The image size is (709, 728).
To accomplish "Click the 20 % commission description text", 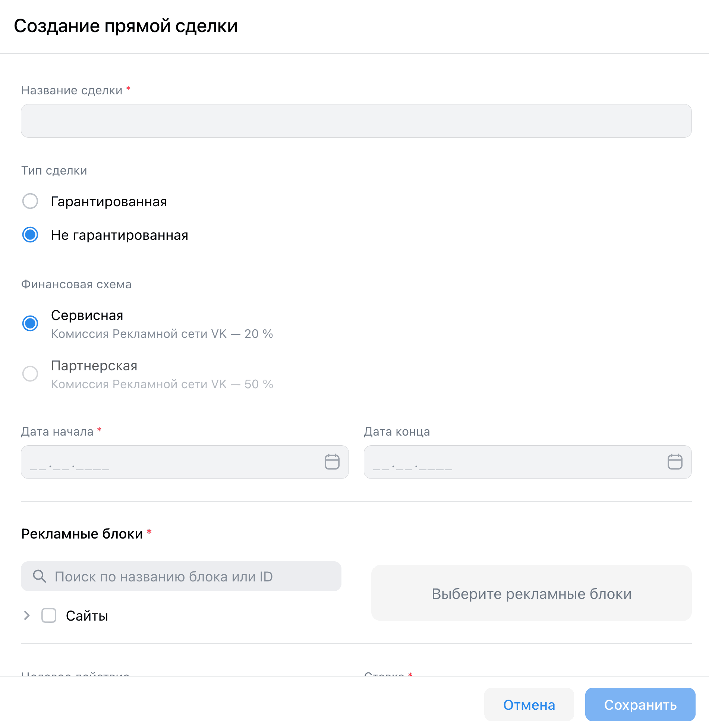I will pos(162,334).
